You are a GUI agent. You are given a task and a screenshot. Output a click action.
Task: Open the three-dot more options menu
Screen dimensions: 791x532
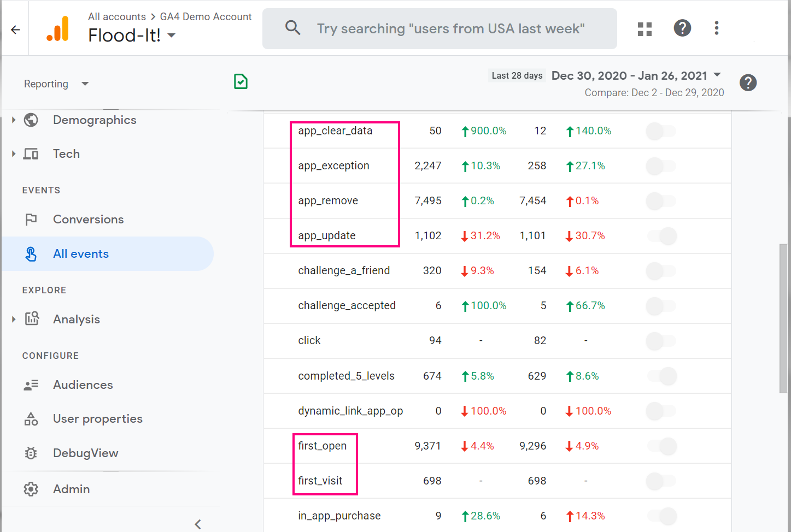tap(716, 28)
